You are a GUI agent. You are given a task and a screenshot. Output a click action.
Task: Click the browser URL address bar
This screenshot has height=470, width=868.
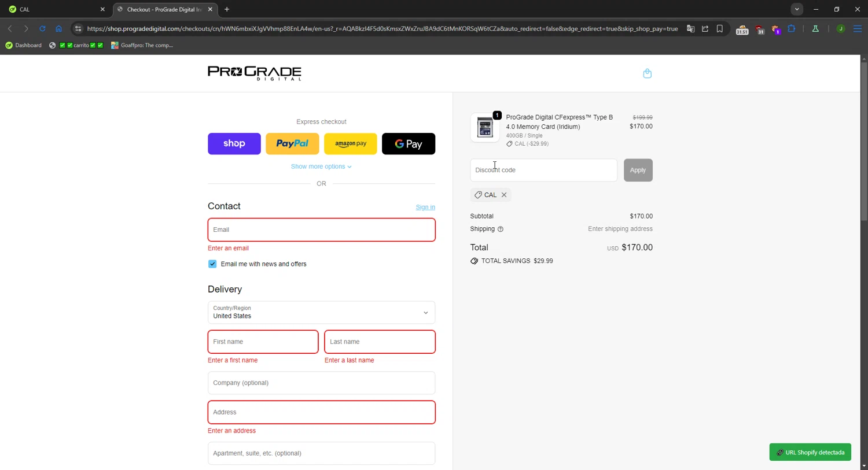(382, 28)
